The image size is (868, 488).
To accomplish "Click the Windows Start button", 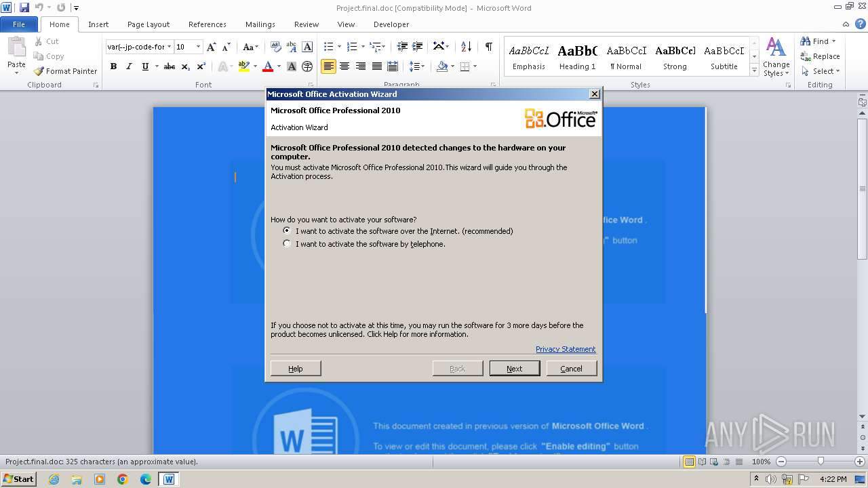I will point(19,479).
